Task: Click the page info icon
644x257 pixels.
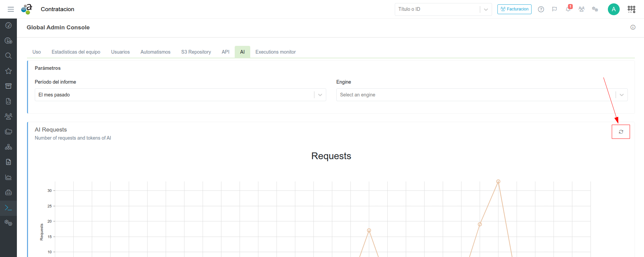Action: pyautogui.click(x=633, y=27)
